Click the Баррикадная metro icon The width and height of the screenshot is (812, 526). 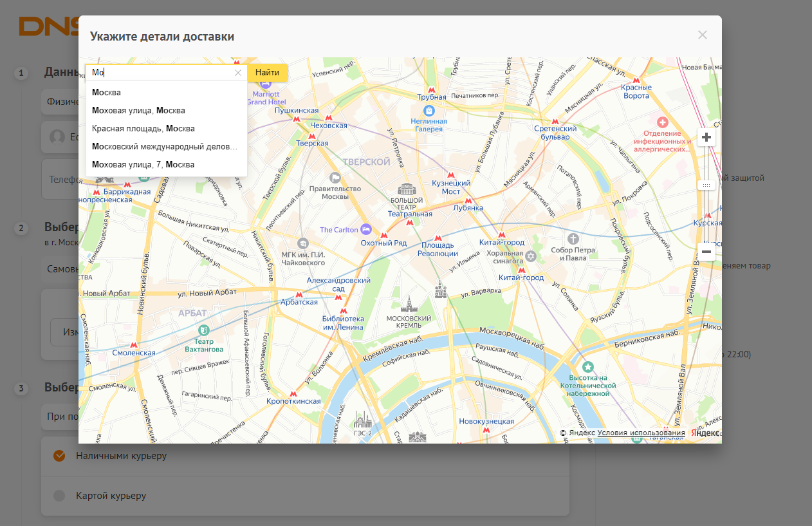pyautogui.click(x=127, y=184)
